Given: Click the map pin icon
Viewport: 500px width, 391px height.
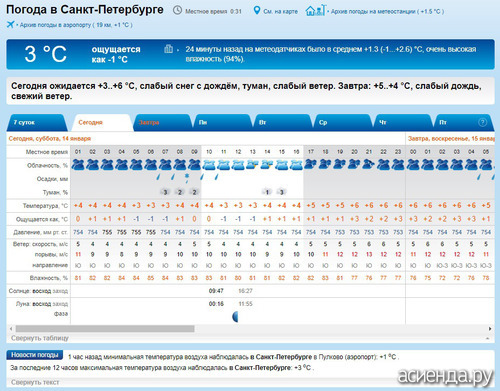Looking at the screenshot, I should point(256,11).
